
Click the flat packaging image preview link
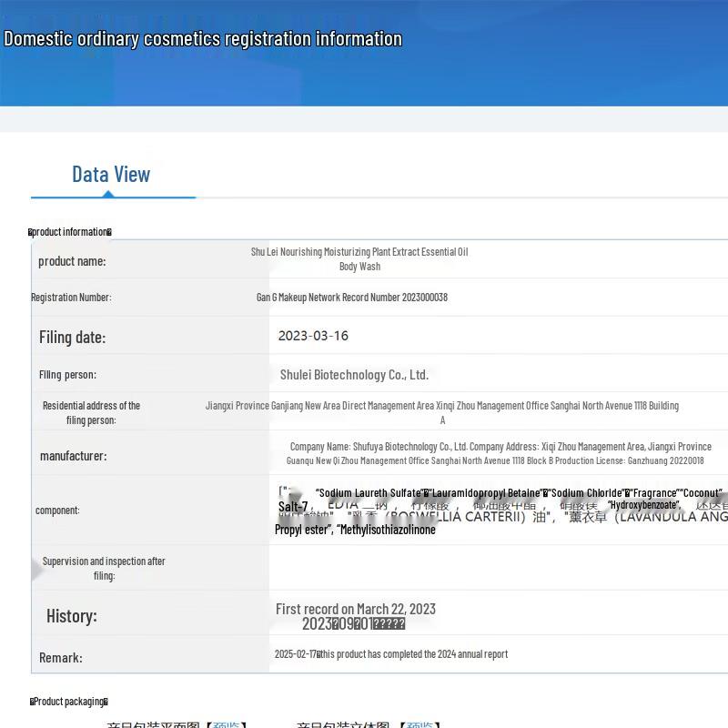226,724
